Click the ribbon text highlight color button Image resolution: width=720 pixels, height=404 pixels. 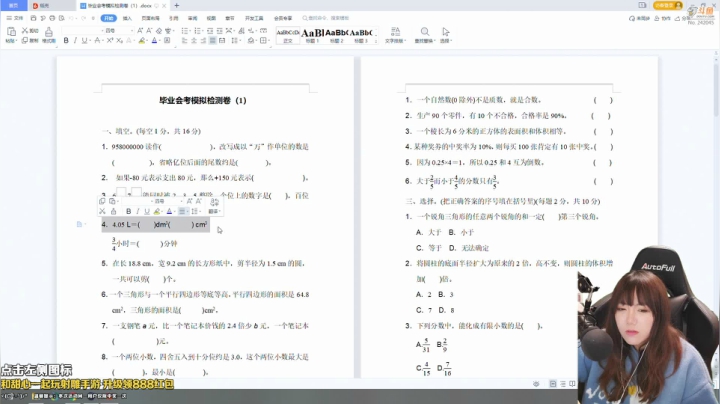coord(142,40)
